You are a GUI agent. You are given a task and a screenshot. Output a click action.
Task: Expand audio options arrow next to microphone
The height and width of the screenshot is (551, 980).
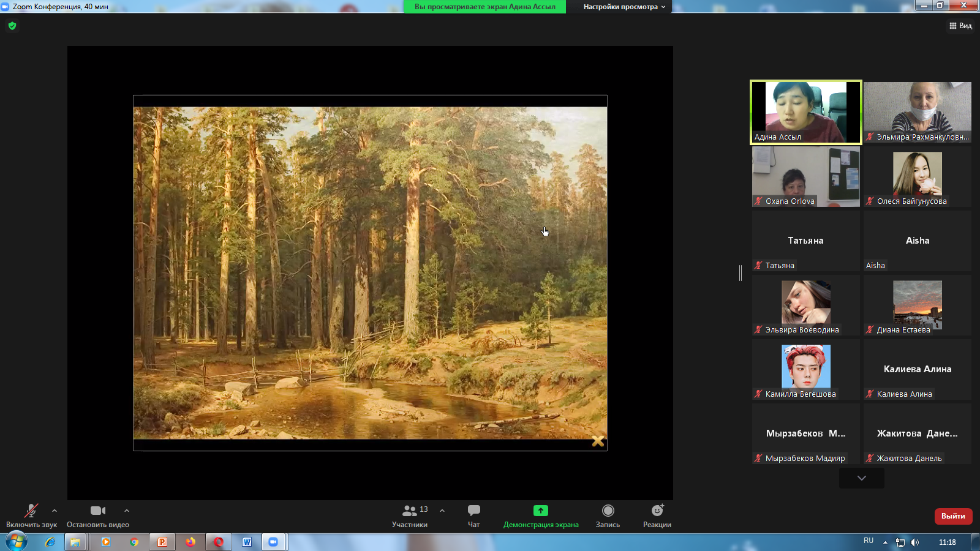tap(55, 511)
